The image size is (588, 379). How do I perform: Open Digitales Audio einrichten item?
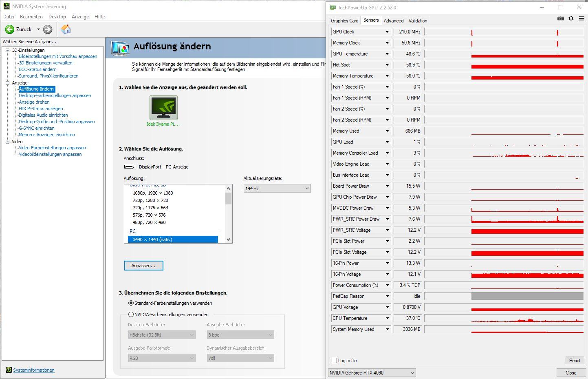point(43,115)
